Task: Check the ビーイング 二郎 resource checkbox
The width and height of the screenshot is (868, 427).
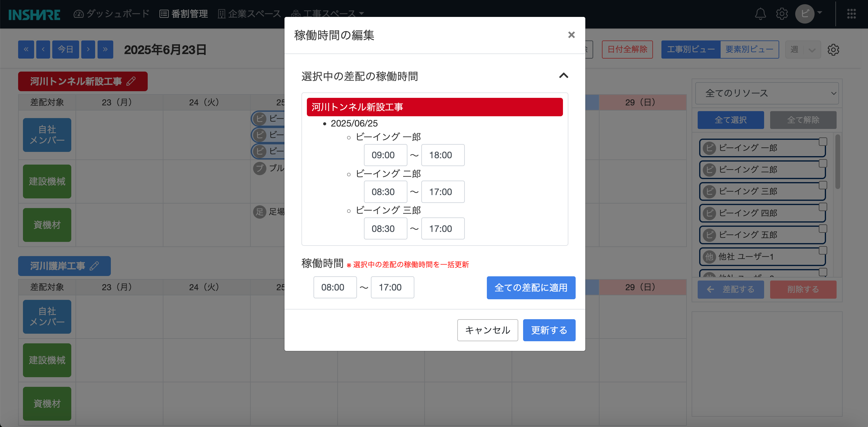Action: tap(823, 163)
